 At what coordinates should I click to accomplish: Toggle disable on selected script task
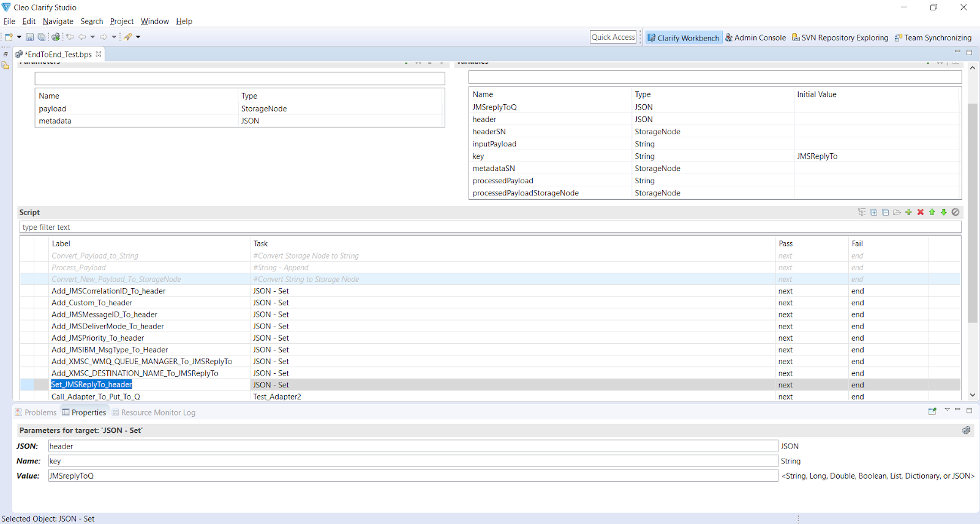[956, 213]
